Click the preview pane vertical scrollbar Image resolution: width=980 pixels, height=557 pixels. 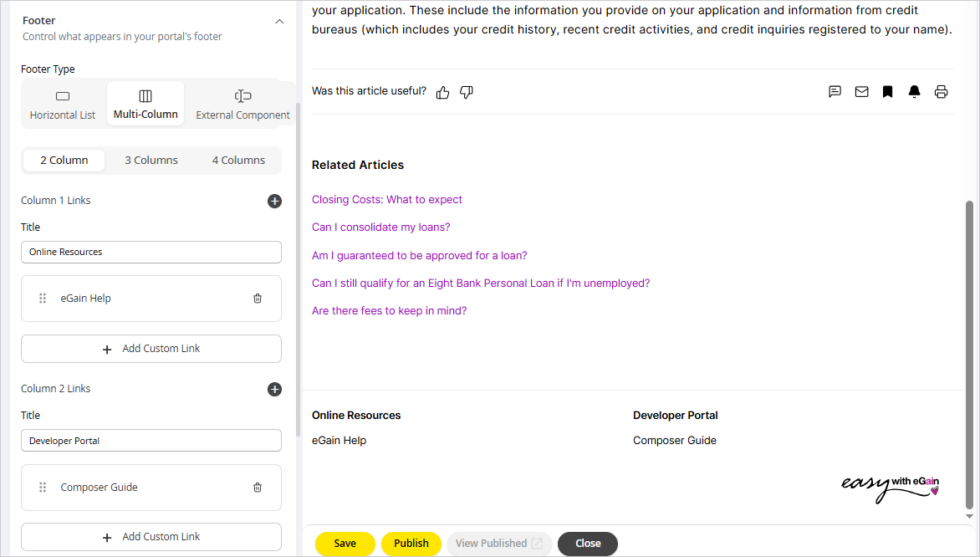tap(969, 351)
